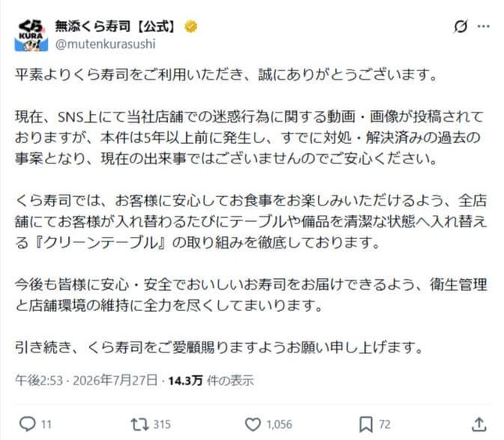Click the repost count 315
Viewport: 504px width, 440px height.
point(162,424)
